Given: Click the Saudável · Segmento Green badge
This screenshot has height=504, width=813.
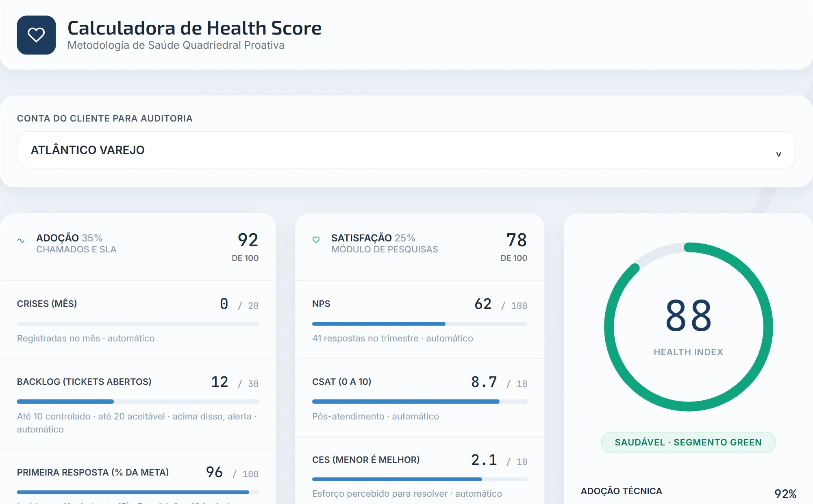Looking at the screenshot, I should pos(688,442).
